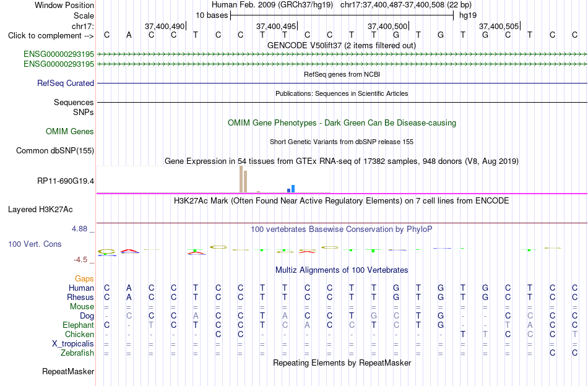Click the OMIM Genes side label

(70, 132)
